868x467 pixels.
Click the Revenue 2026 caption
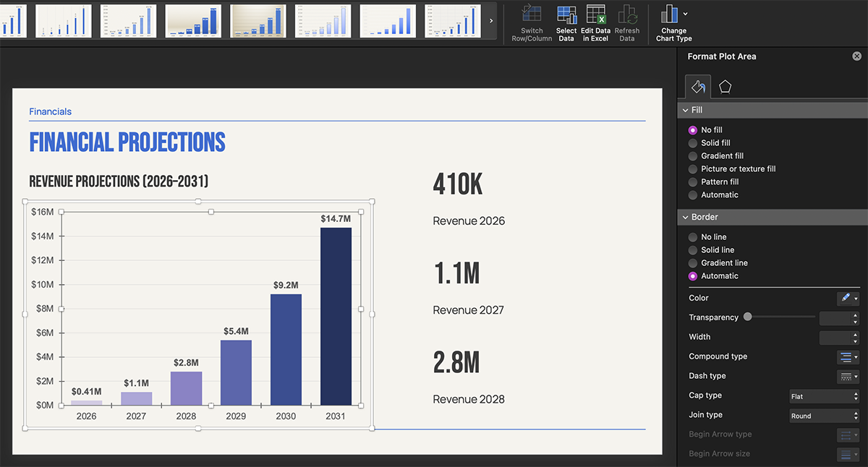(x=469, y=221)
